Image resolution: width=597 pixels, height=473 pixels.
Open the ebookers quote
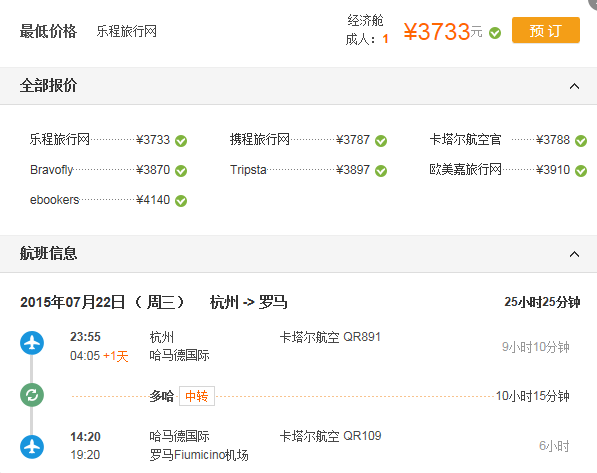click(x=54, y=200)
